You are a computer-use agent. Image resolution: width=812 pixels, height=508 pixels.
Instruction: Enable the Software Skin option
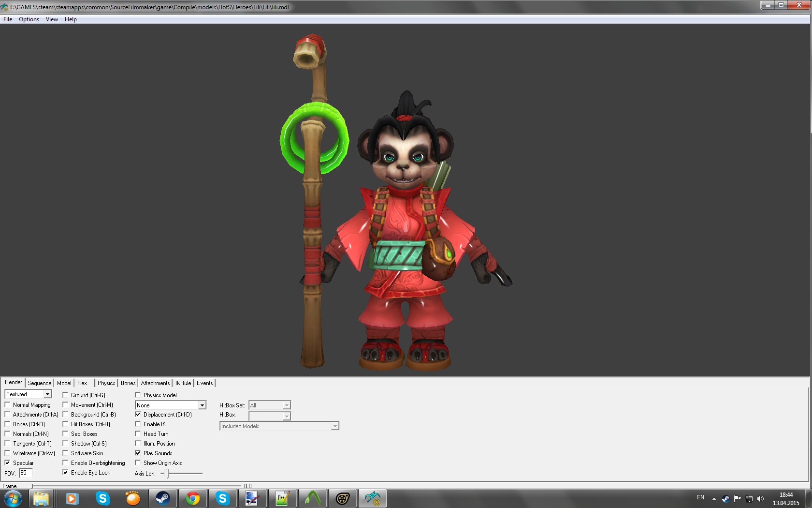[65, 453]
